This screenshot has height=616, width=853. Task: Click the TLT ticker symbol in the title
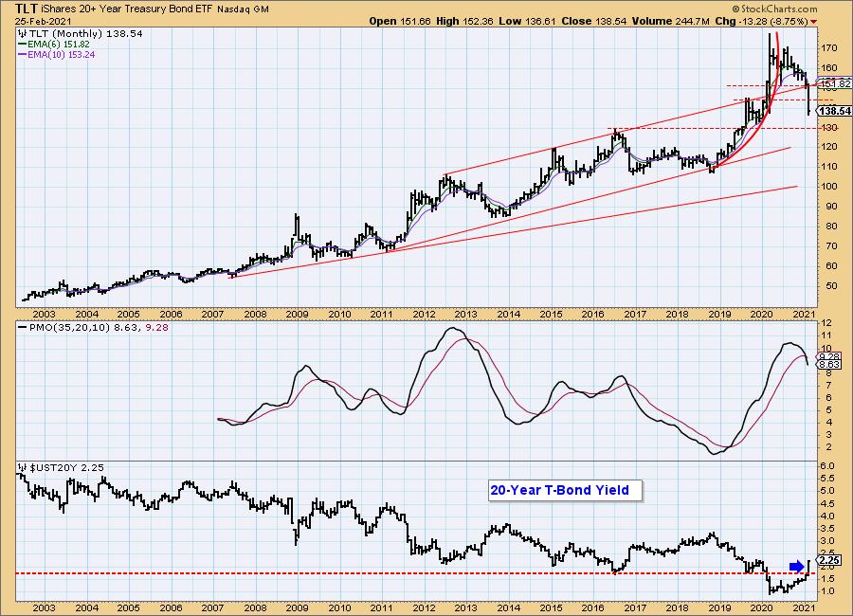coord(27,9)
